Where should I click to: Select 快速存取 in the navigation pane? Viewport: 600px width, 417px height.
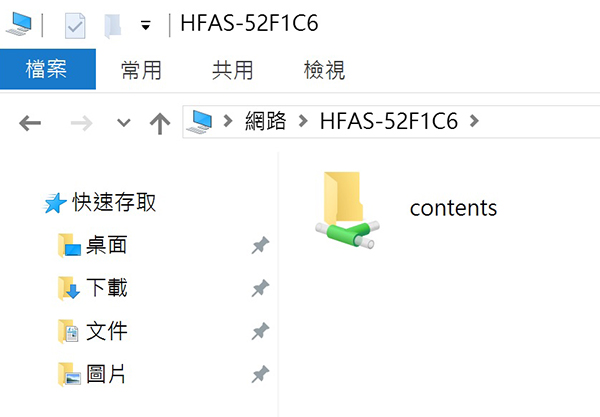[114, 202]
